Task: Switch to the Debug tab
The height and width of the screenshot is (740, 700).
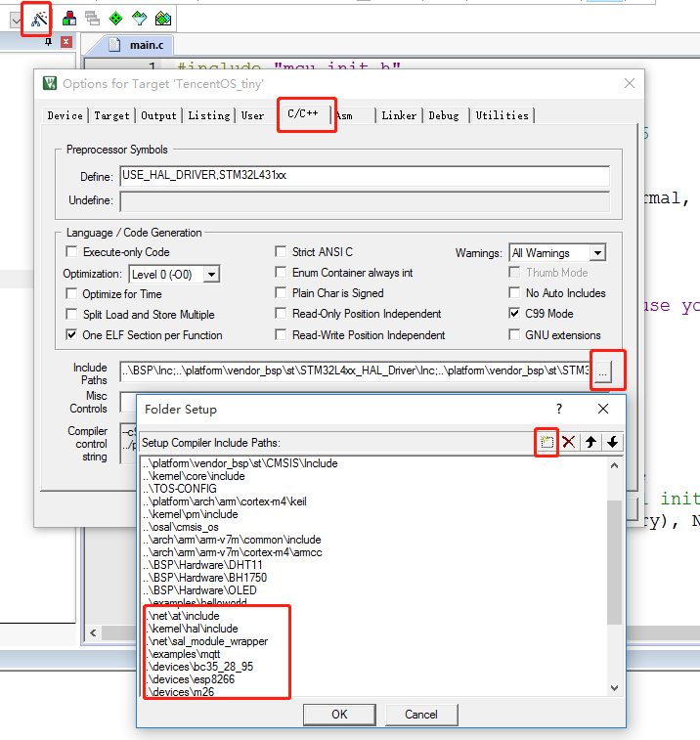Action: 444,115
